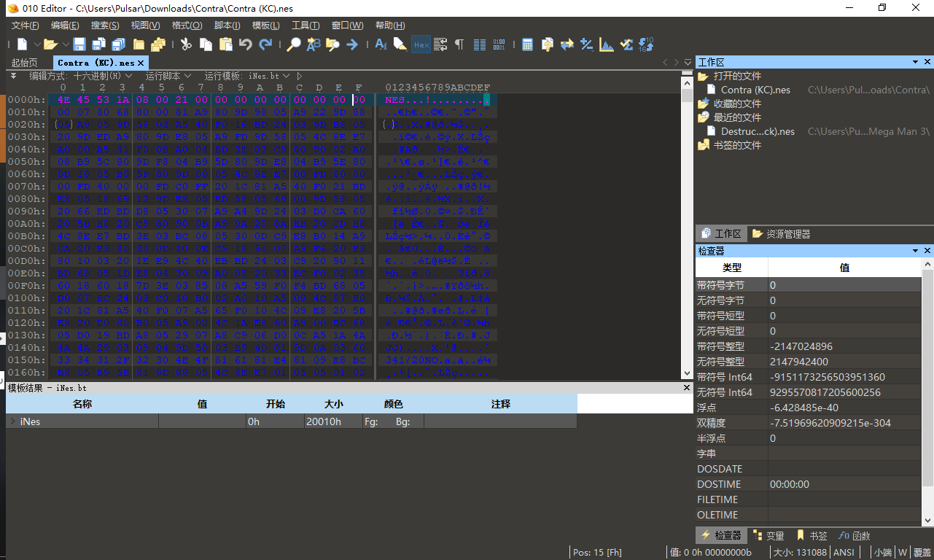Open the Hex Operations plus-minus icon
Viewport: 934px width, 560px height.
tap(586, 44)
